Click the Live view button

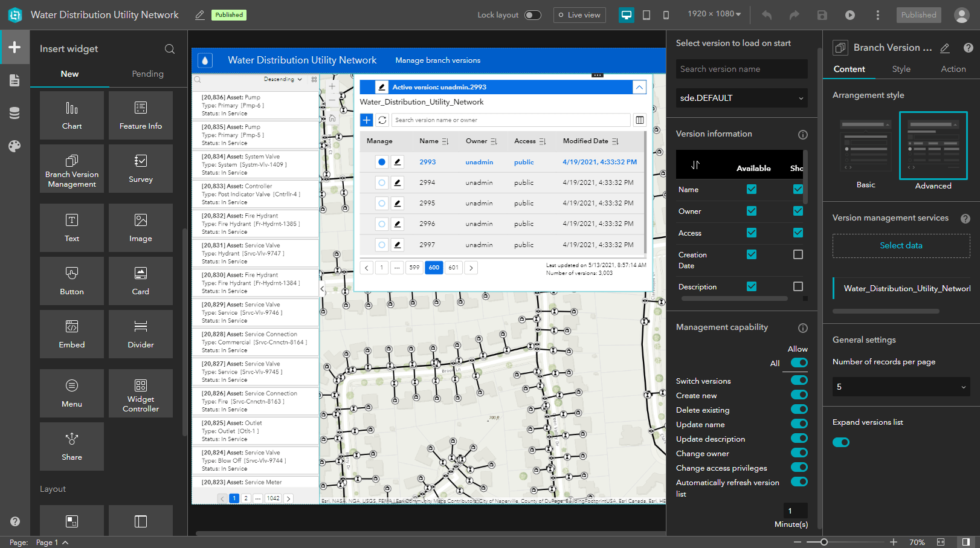(579, 15)
